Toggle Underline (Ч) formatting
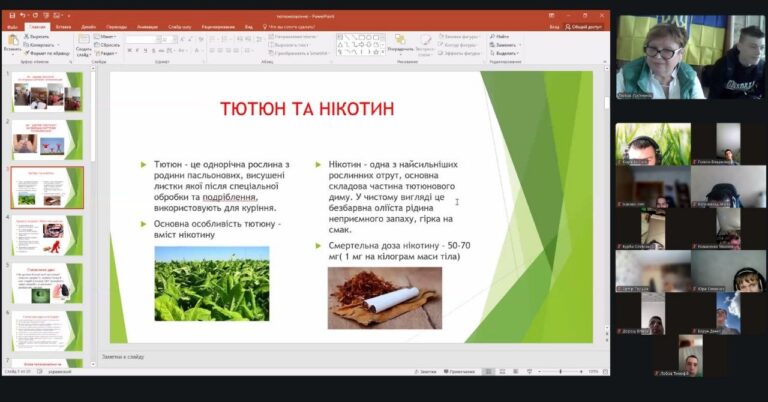768x402 pixels. pyautogui.click(x=145, y=51)
